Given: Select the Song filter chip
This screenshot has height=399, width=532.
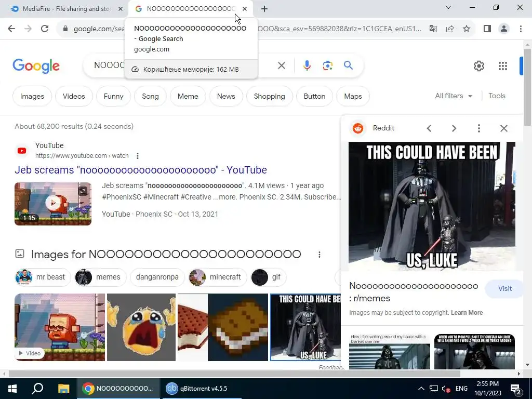Looking at the screenshot, I should pyautogui.click(x=150, y=96).
